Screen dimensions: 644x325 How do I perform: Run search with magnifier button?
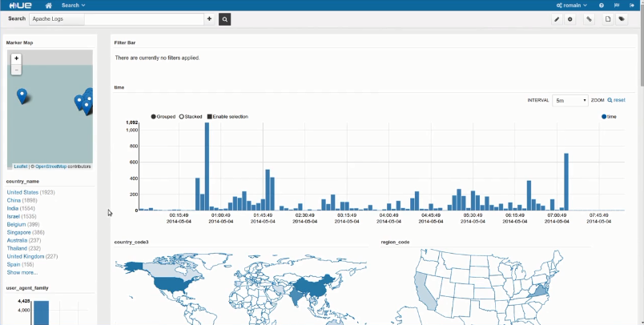tap(224, 19)
